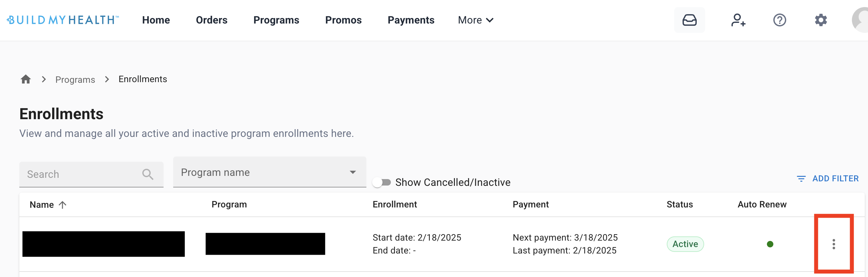Go to the Orders menu item

[x=212, y=20]
